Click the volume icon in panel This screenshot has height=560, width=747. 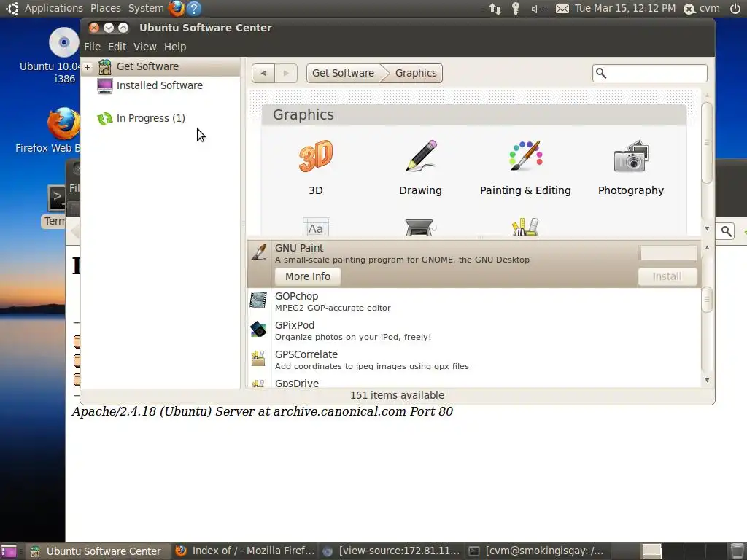click(x=538, y=9)
